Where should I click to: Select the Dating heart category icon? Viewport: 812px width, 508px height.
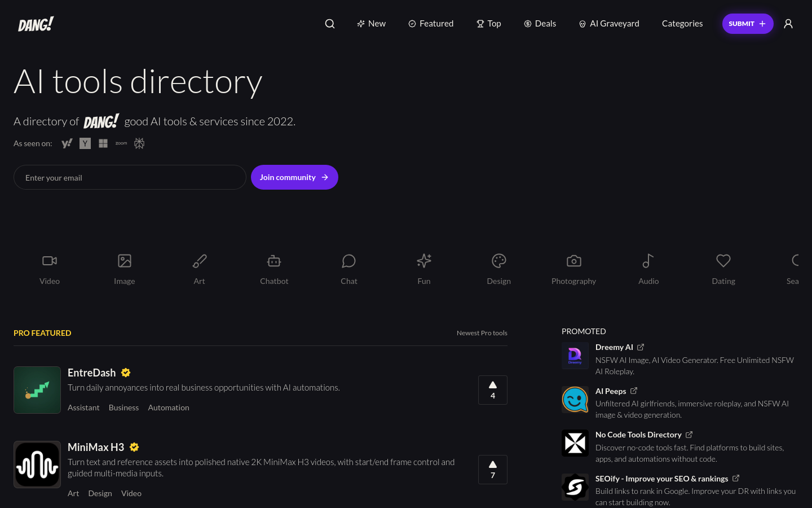pyautogui.click(x=723, y=261)
